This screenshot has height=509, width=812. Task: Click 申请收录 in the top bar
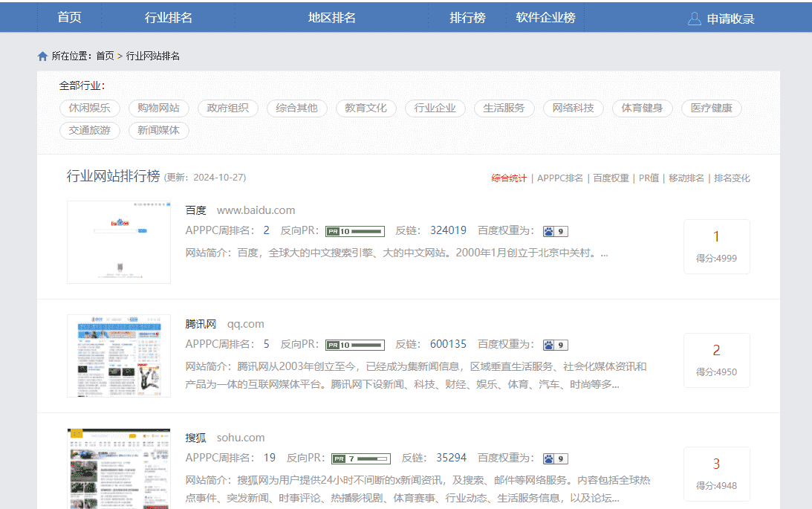730,19
